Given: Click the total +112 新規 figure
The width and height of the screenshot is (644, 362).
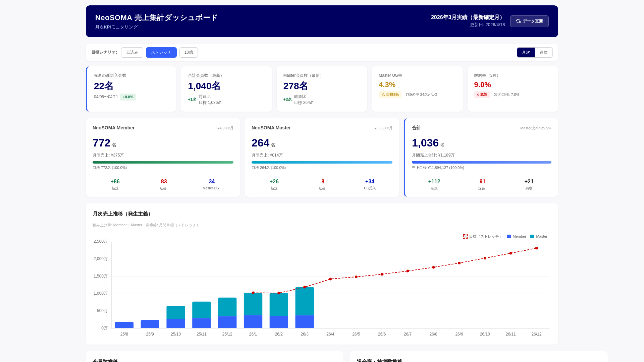Looking at the screenshot, I should (434, 184).
